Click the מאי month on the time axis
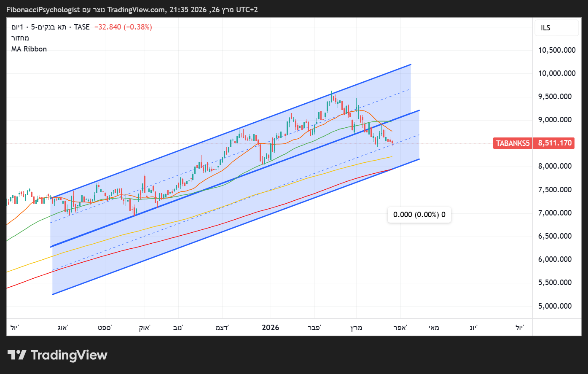The height and width of the screenshot is (374, 588). (434, 328)
